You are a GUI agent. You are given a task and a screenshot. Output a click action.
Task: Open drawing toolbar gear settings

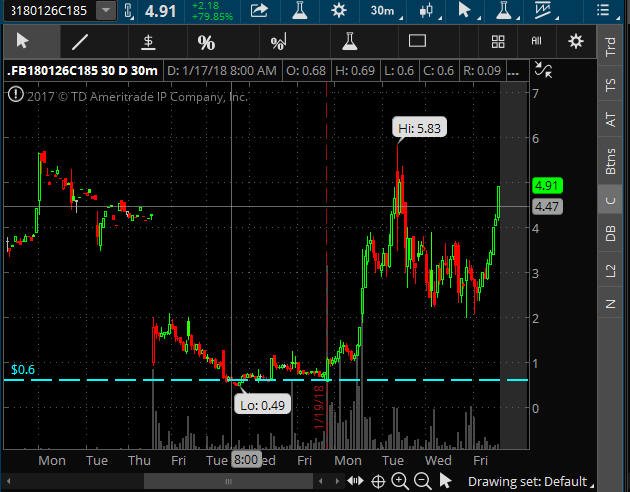(576, 41)
